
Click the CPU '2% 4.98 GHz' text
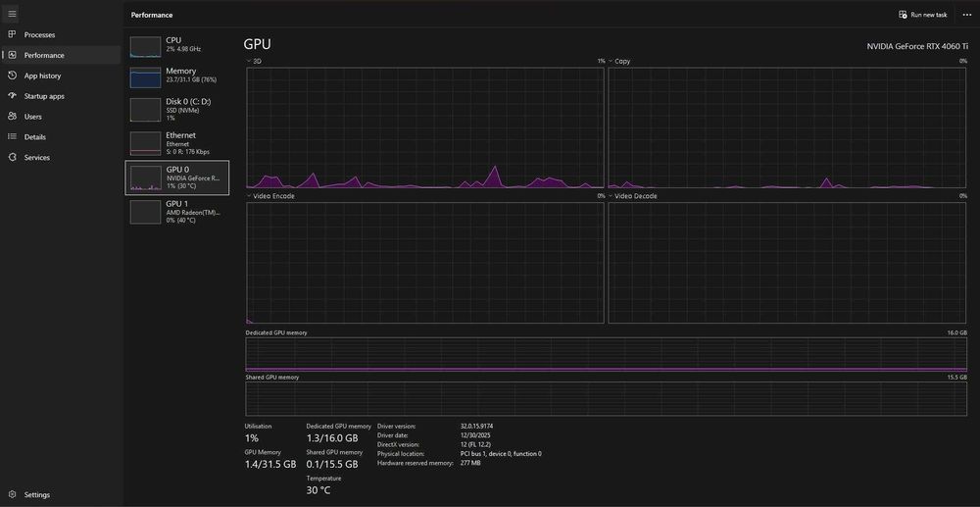click(x=183, y=49)
